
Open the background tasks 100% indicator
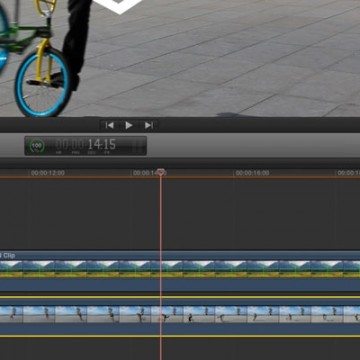click(37, 146)
